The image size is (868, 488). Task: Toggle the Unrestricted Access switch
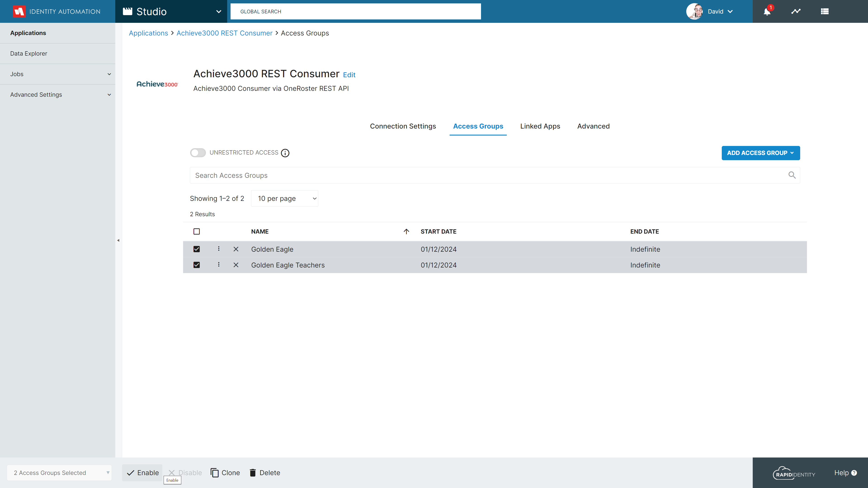pyautogui.click(x=198, y=152)
